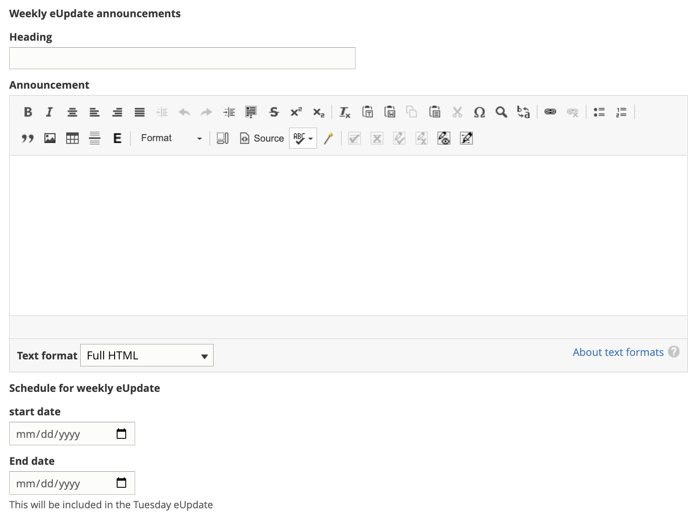Toggle italic formatting
700x514 pixels.
coord(50,112)
